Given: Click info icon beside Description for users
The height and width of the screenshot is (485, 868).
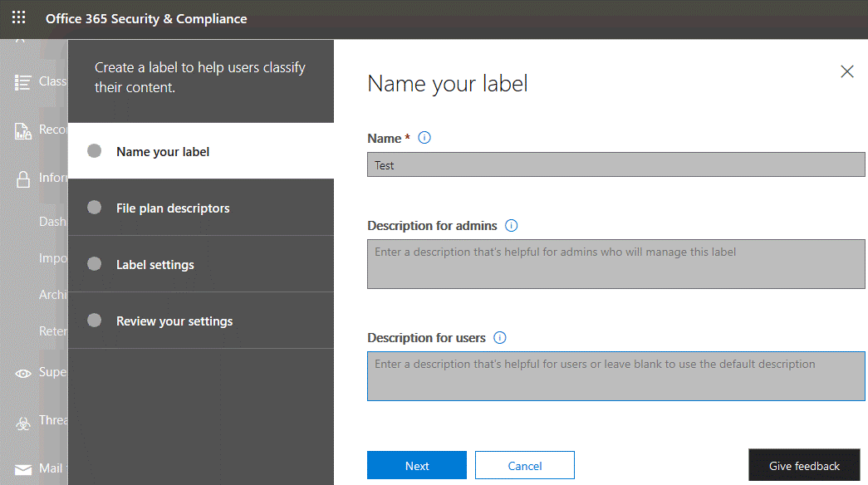Looking at the screenshot, I should 500,337.
